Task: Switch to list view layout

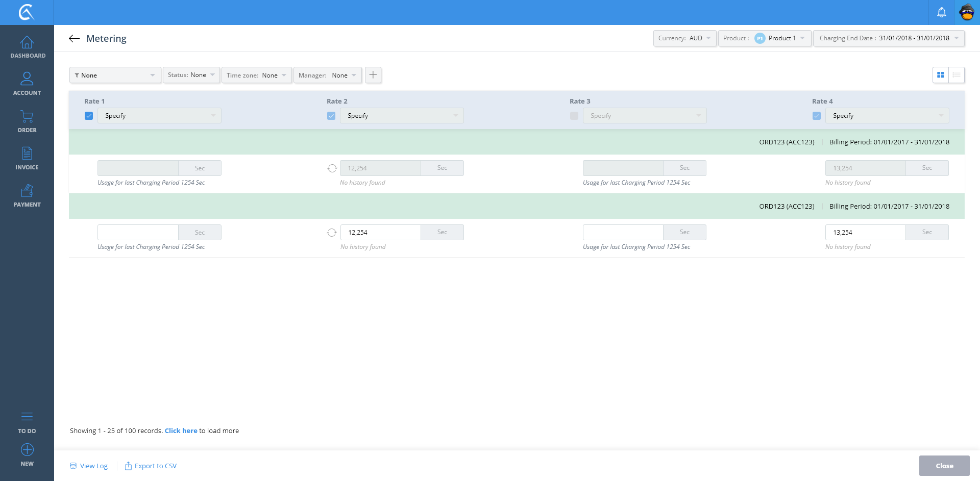Action: click(957, 75)
